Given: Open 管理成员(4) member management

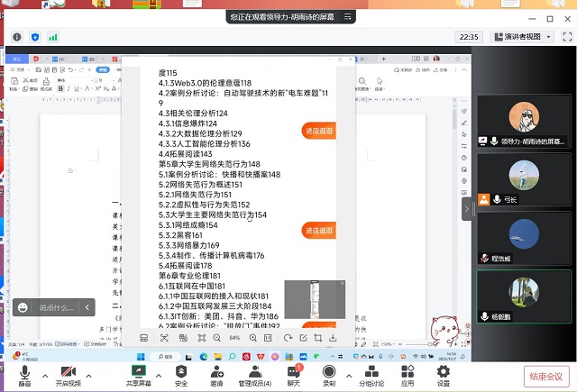Looking at the screenshot, I should pos(255,376).
